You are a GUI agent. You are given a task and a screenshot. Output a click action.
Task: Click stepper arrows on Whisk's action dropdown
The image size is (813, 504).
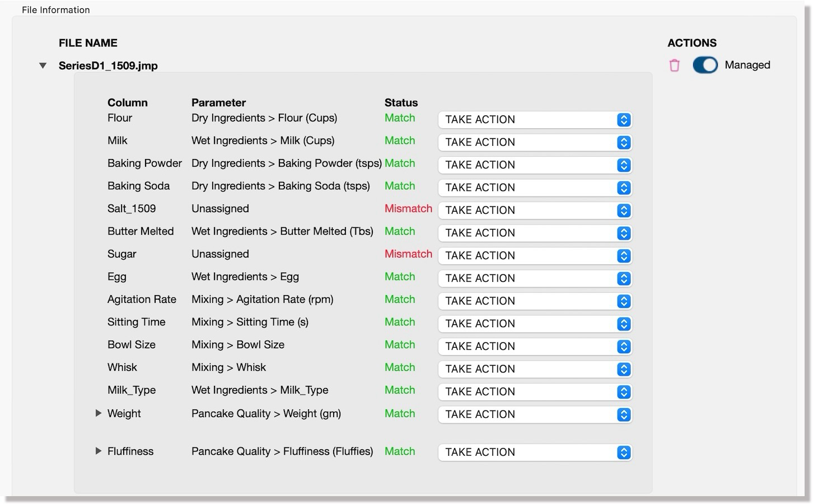(624, 370)
